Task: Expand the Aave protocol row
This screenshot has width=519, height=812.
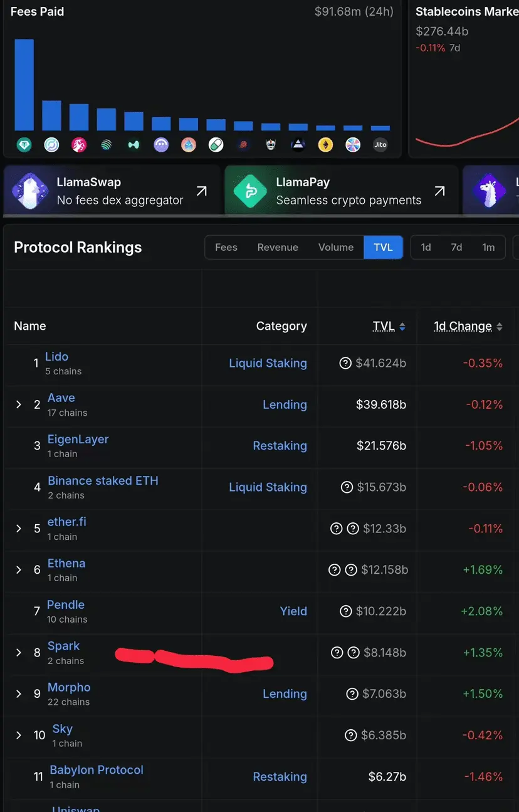Action: click(x=19, y=404)
